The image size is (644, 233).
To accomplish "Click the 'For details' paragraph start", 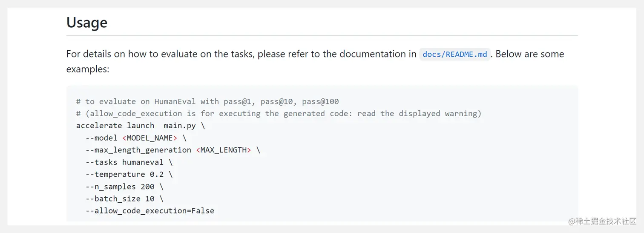I will (x=86, y=54).
